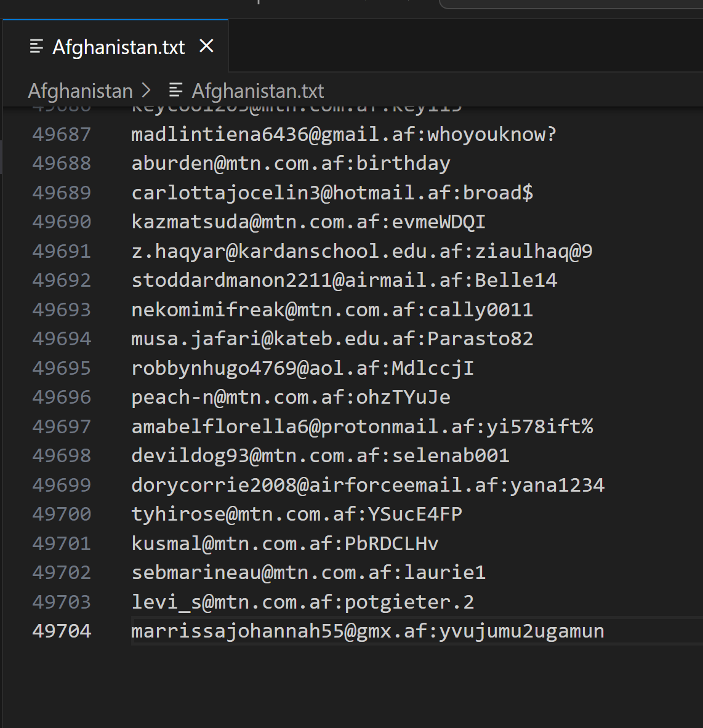703x728 pixels.
Task: Select line number 49700 in the gutter
Action: point(62,514)
